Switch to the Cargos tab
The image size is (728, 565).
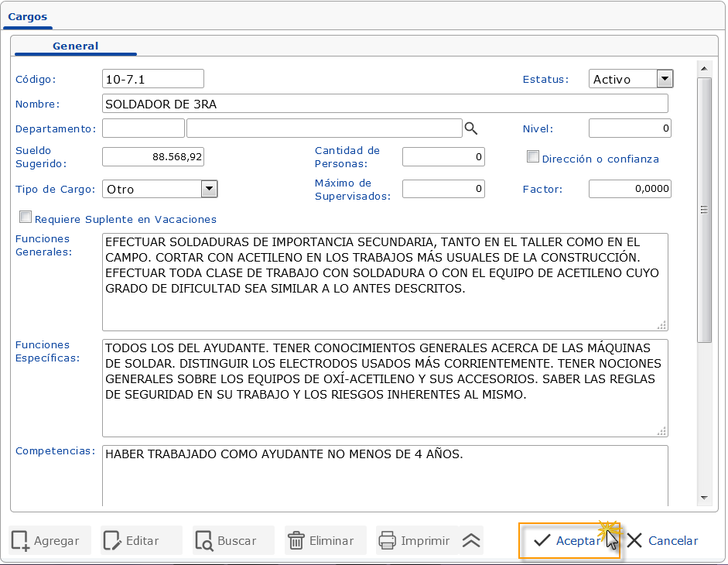click(x=28, y=16)
